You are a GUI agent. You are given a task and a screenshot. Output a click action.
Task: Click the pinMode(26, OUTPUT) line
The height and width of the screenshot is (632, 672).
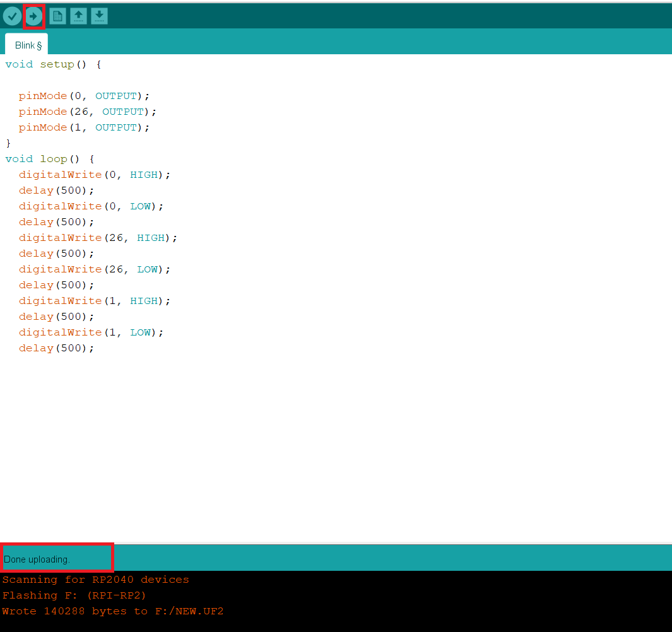tap(87, 112)
